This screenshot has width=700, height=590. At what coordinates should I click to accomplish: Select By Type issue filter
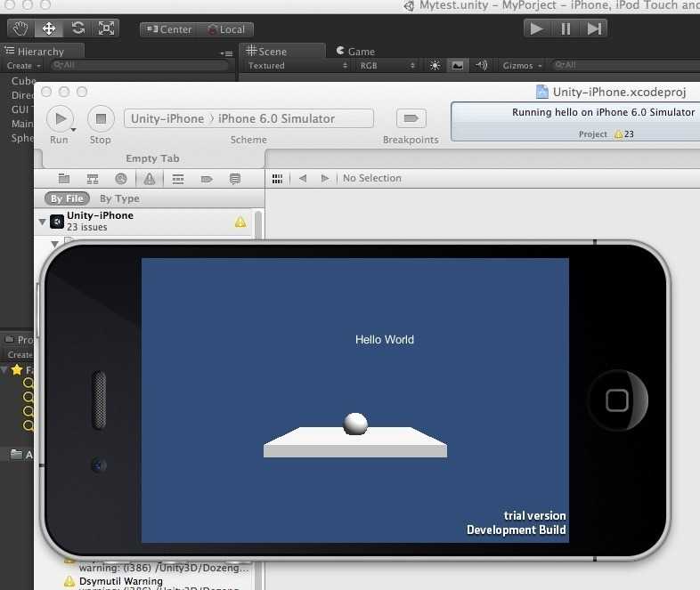pos(119,198)
